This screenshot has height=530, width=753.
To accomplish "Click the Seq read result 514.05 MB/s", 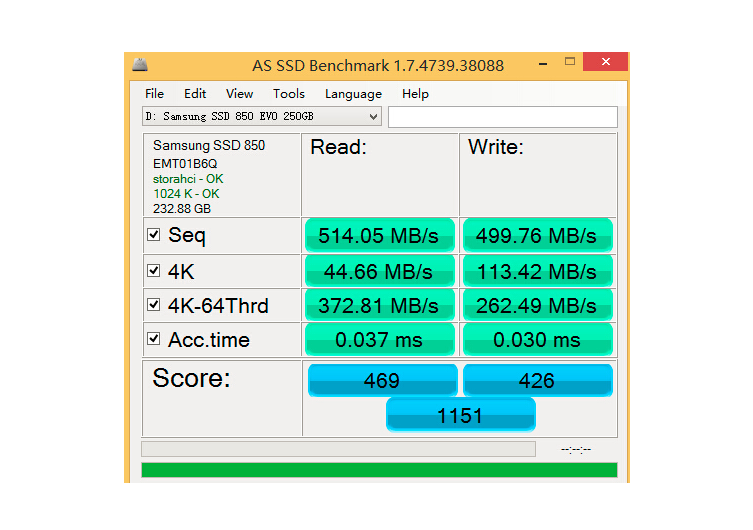I will click(x=379, y=236).
